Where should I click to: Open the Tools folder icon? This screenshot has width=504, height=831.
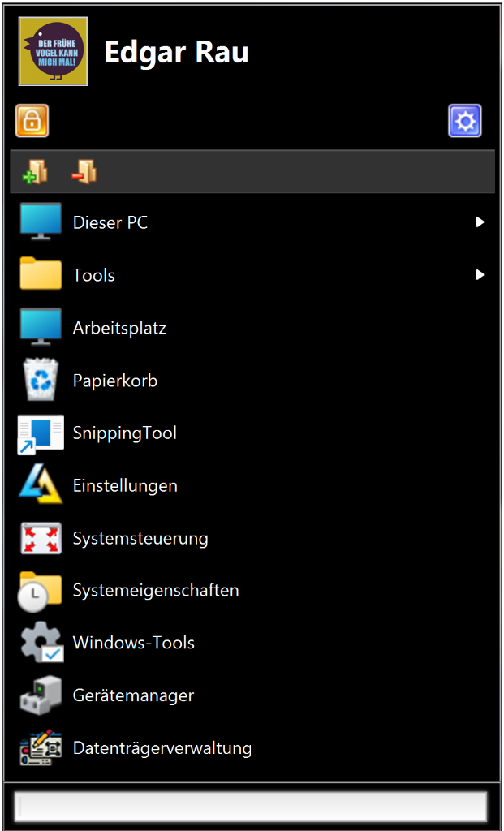[x=41, y=273]
